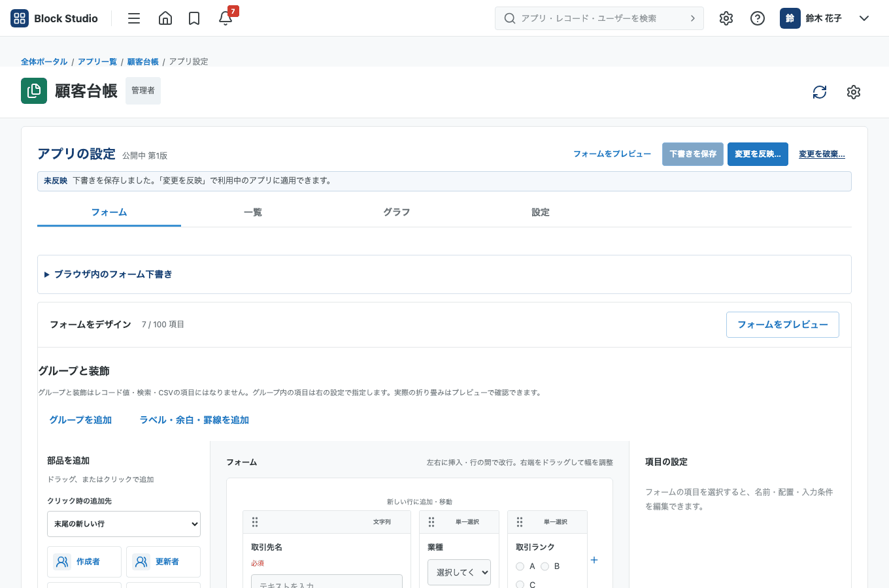
Task: Add the 作成者 part
Action: tap(84, 562)
